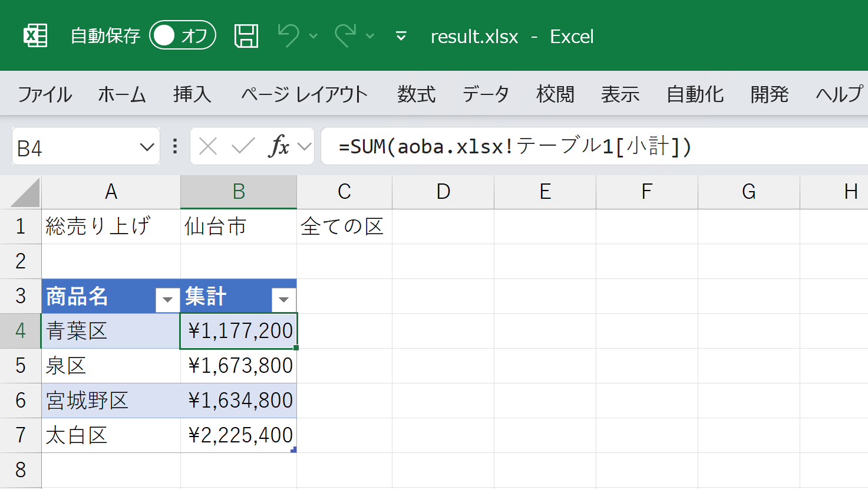The image size is (868, 489).
Task: Select cell with value ¥1,177,200
Action: [239, 331]
